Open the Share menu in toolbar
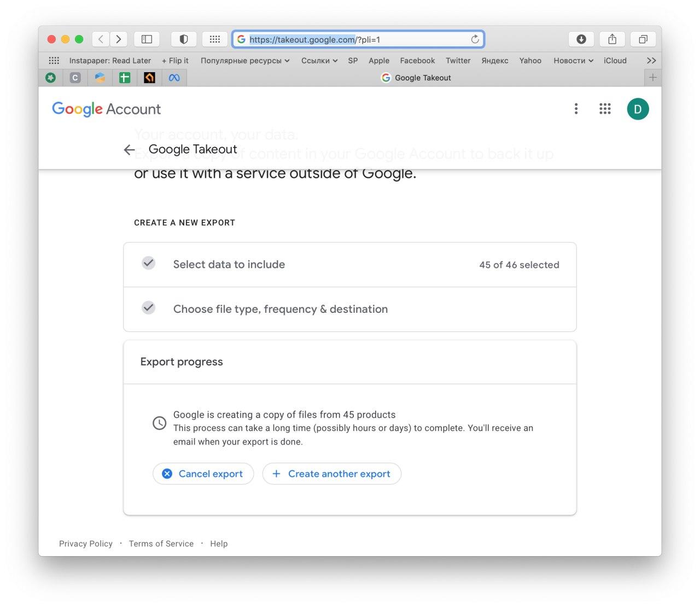This screenshot has width=700, height=607. [x=612, y=39]
